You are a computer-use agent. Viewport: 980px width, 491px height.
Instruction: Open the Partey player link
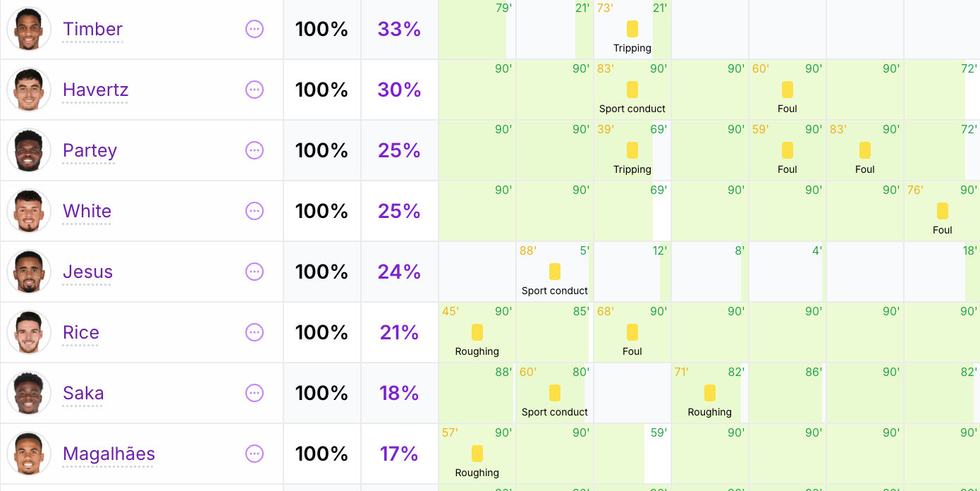[90, 150]
